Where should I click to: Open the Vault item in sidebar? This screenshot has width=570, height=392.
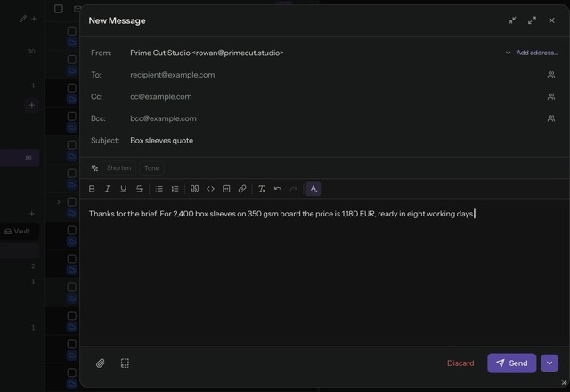coord(18,232)
